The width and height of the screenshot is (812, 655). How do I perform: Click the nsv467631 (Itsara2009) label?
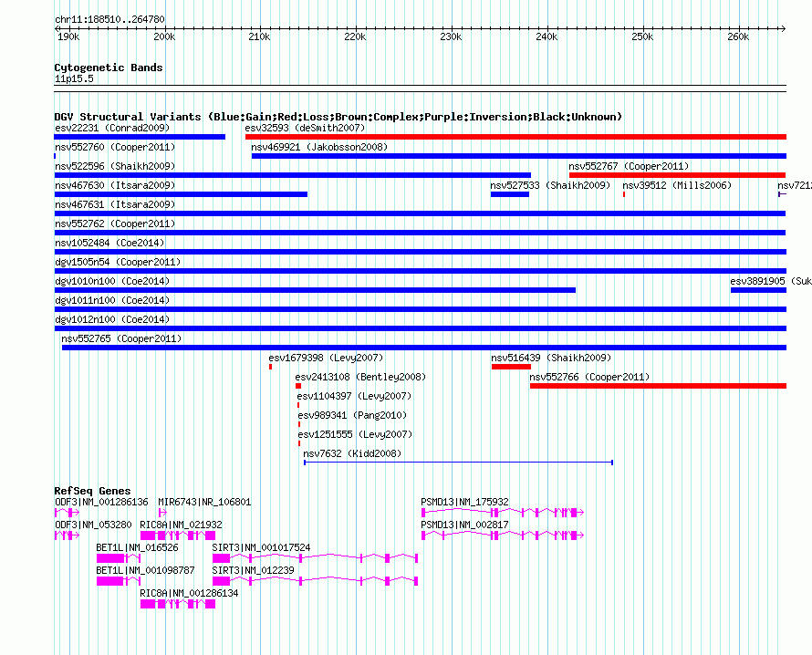[x=115, y=204]
